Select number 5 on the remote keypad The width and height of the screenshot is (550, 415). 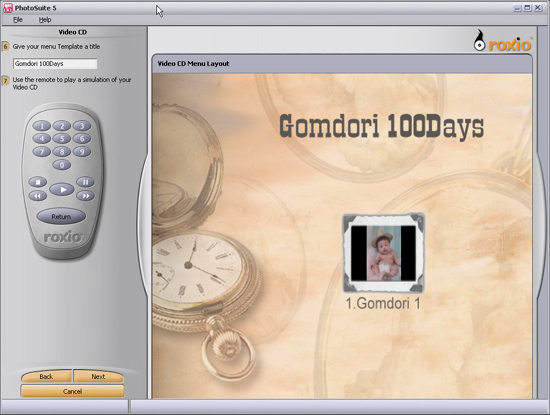point(62,139)
